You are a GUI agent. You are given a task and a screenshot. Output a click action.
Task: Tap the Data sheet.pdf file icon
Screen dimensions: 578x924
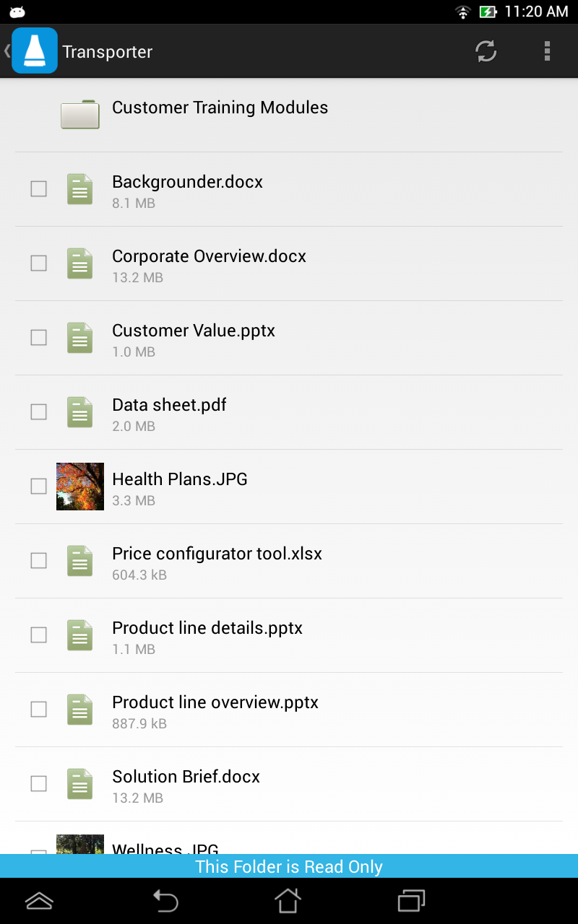[79, 412]
